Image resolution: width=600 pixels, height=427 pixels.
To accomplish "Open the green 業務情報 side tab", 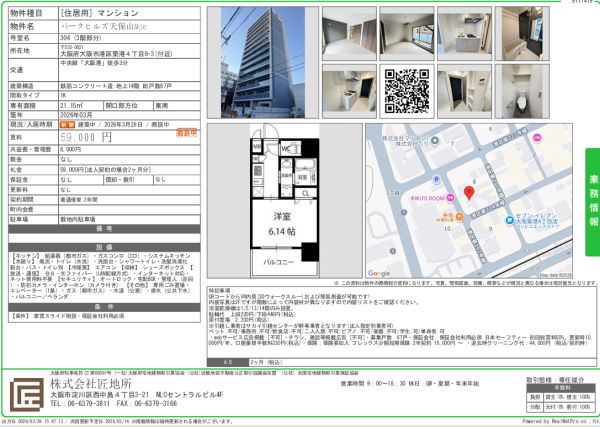I will (592, 202).
